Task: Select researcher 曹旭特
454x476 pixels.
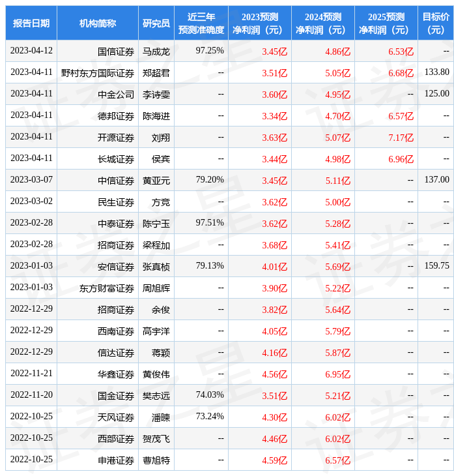Action: [156, 460]
